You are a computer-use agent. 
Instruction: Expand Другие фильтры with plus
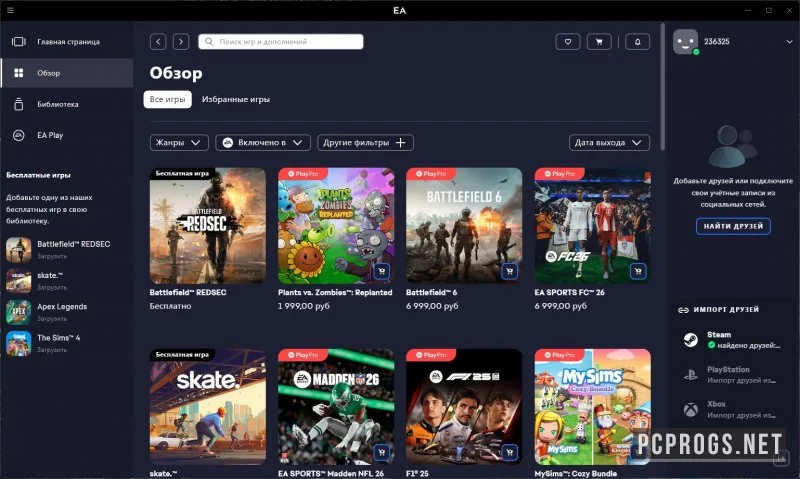[x=365, y=142]
